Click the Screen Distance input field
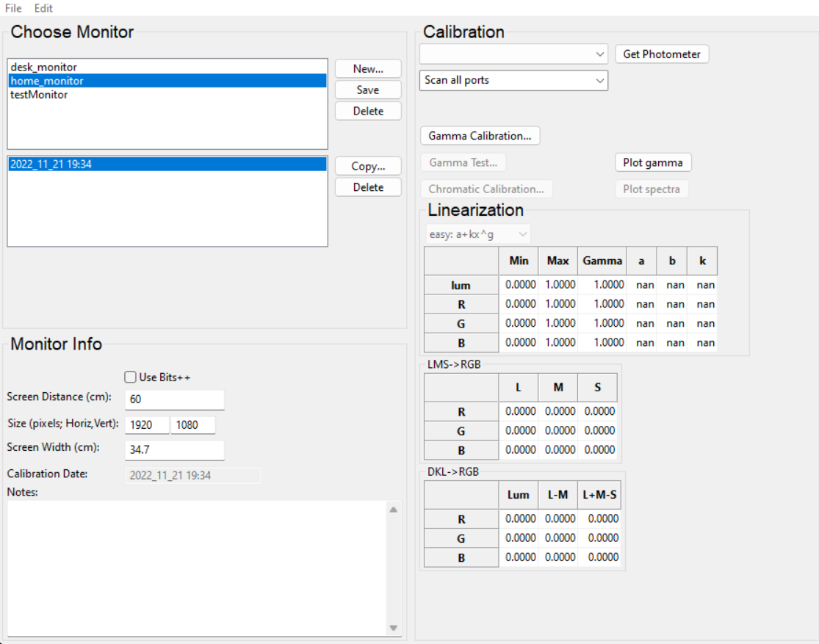The width and height of the screenshot is (819, 644). pyautogui.click(x=174, y=399)
